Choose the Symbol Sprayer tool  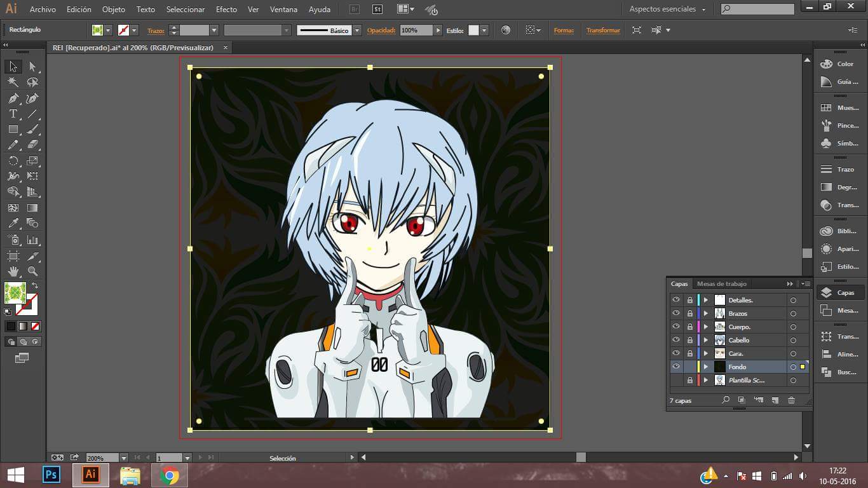(13, 240)
